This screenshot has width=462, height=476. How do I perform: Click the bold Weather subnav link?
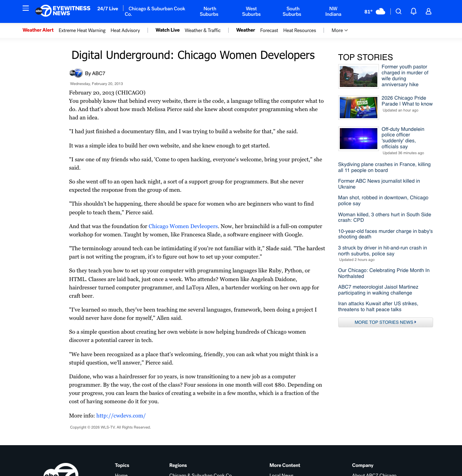[246, 30]
